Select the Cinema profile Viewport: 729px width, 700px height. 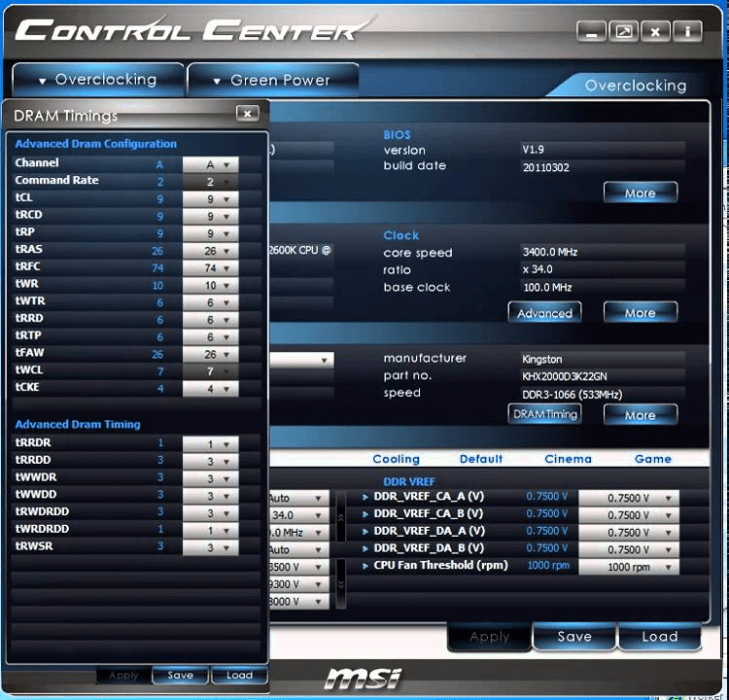point(568,459)
